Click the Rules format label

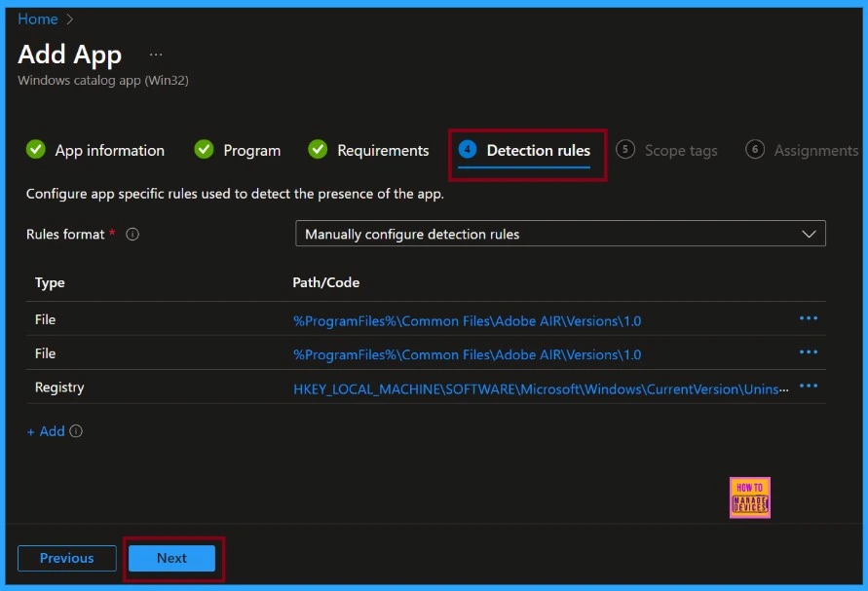click(x=65, y=234)
